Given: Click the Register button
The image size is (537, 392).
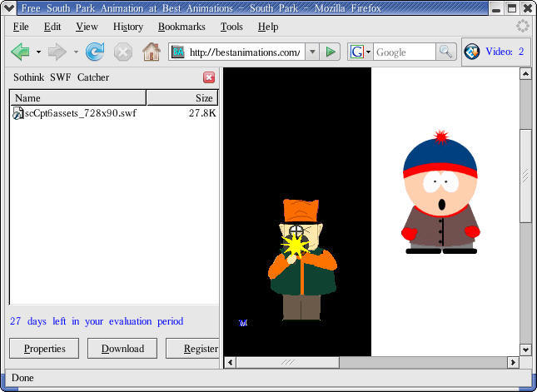Looking at the screenshot, I should click(x=193, y=349).
